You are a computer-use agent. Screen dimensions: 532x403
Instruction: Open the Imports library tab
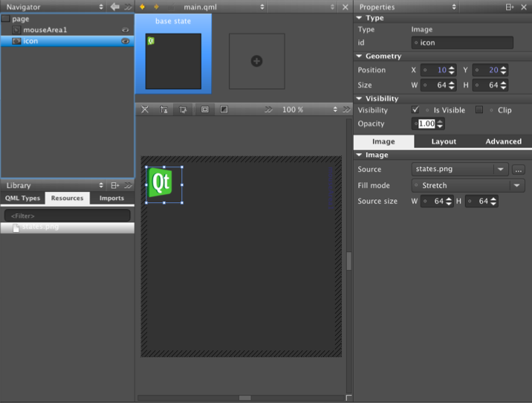111,198
